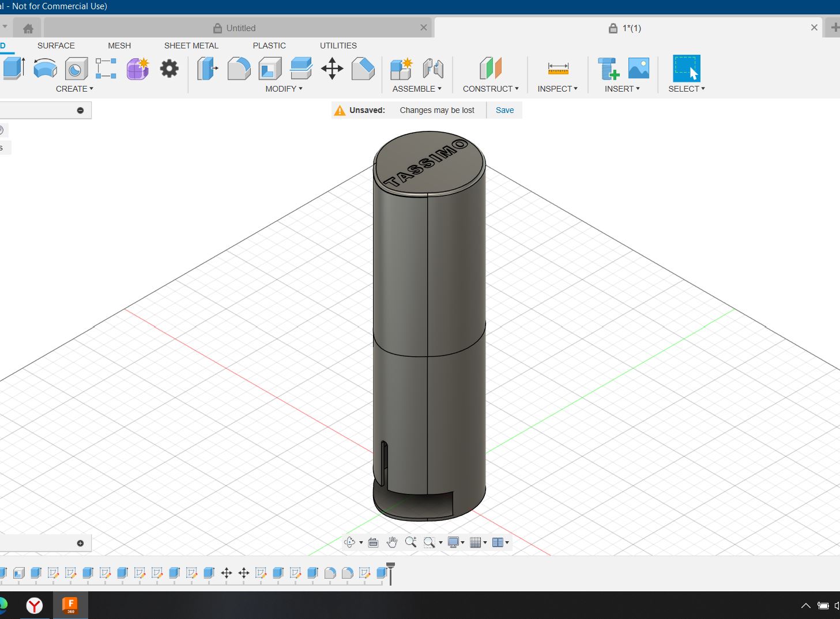Click the Home button
Image resolution: width=840 pixels, height=619 pixels.
(28, 28)
